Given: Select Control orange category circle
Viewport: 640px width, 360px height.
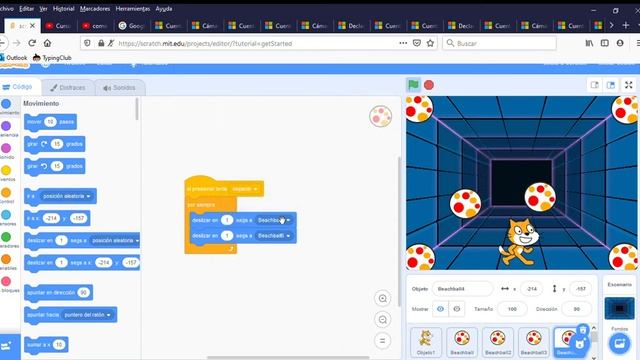Looking at the screenshot, I should pos(6,192).
